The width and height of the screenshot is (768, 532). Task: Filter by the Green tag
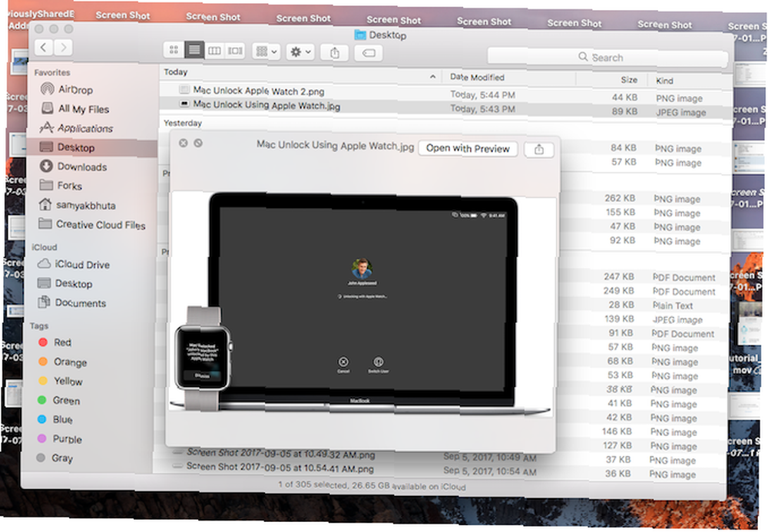point(65,401)
